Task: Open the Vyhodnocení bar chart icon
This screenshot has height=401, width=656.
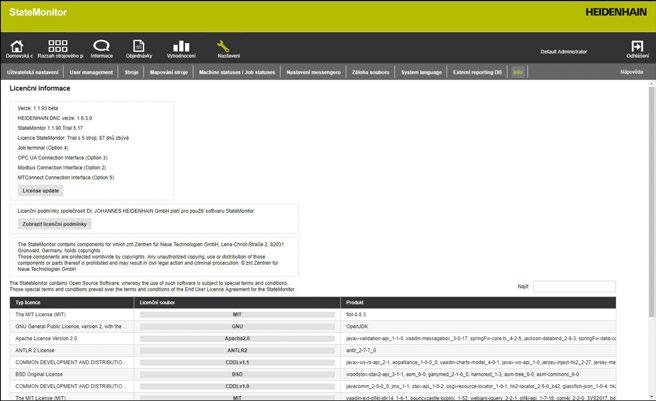Action: pos(181,46)
